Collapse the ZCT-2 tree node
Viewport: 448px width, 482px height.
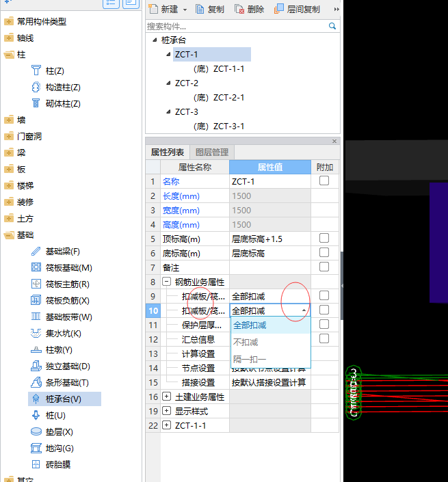(x=168, y=83)
